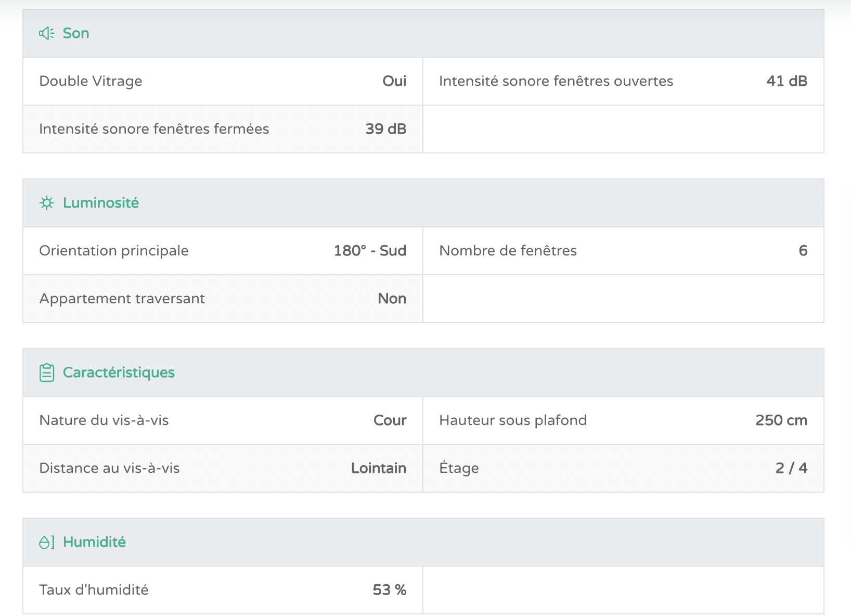Click the Nature du vis-à-vis Cour value
851x616 pixels.
[x=390, y=420]
